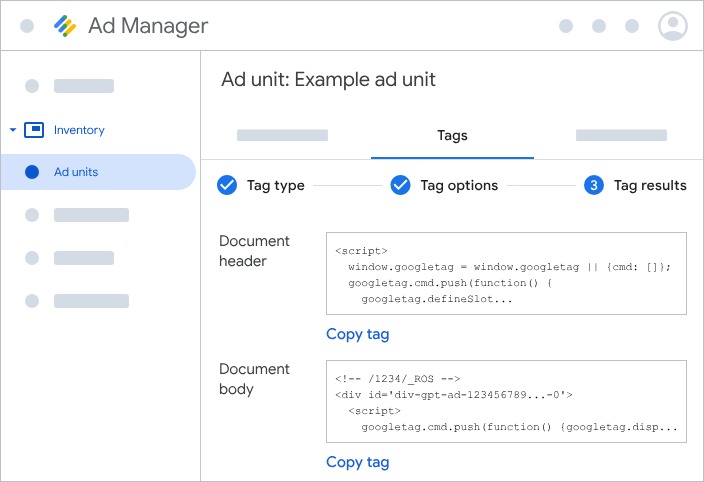Click the gray dot left of the logo
The height and width of the screenshot is (482, 704).
tap(26, 26)
